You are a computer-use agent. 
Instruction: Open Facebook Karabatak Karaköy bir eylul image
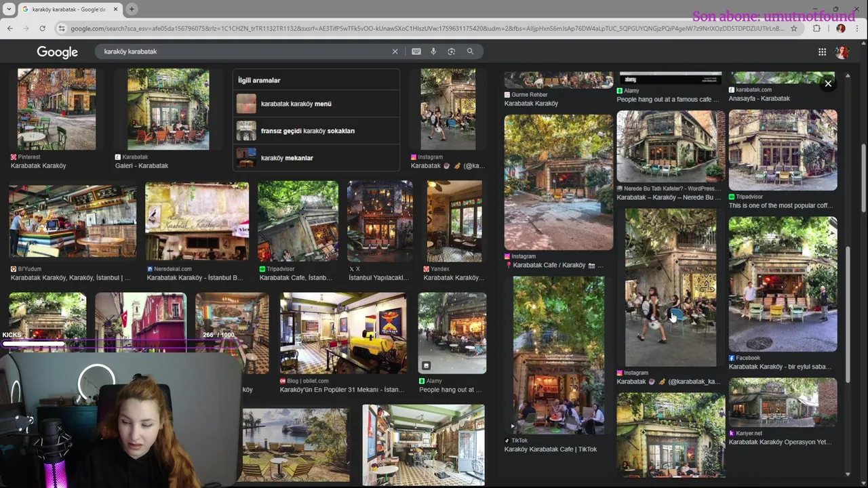point(783,285)
